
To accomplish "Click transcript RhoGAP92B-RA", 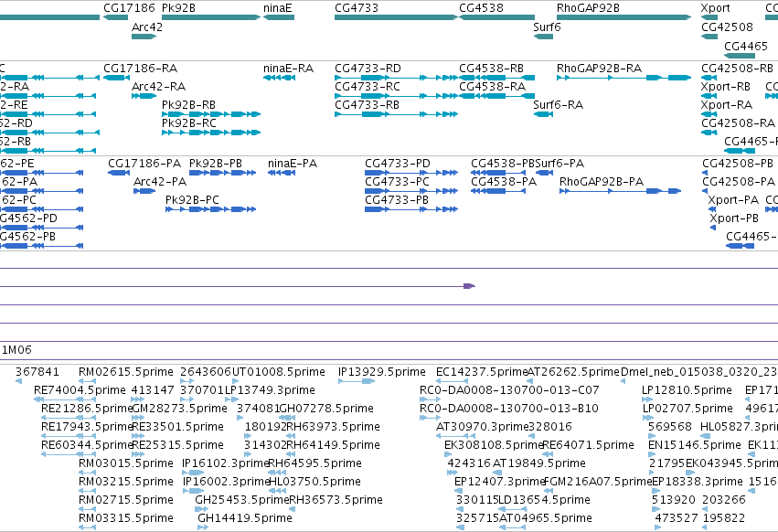I will point(599,68).
